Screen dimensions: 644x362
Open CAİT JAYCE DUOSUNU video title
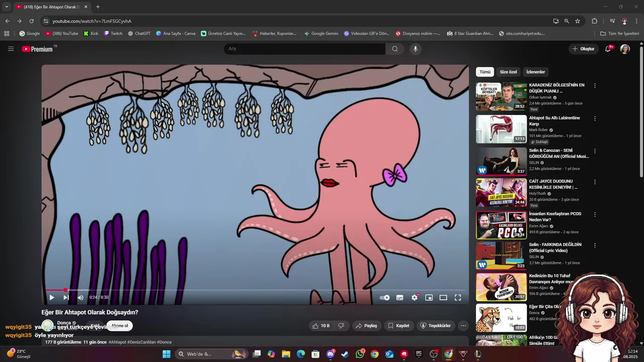pos(553,184)
